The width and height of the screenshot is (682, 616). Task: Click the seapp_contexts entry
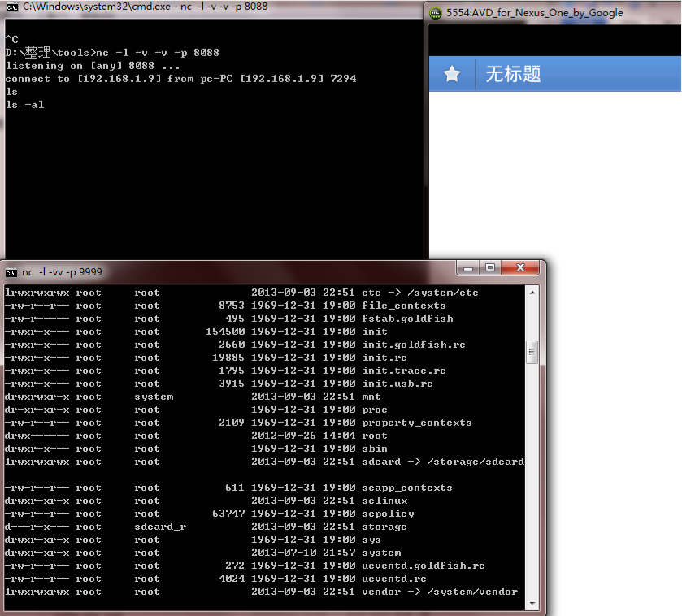pyautogui.click(x=407, y=488)
